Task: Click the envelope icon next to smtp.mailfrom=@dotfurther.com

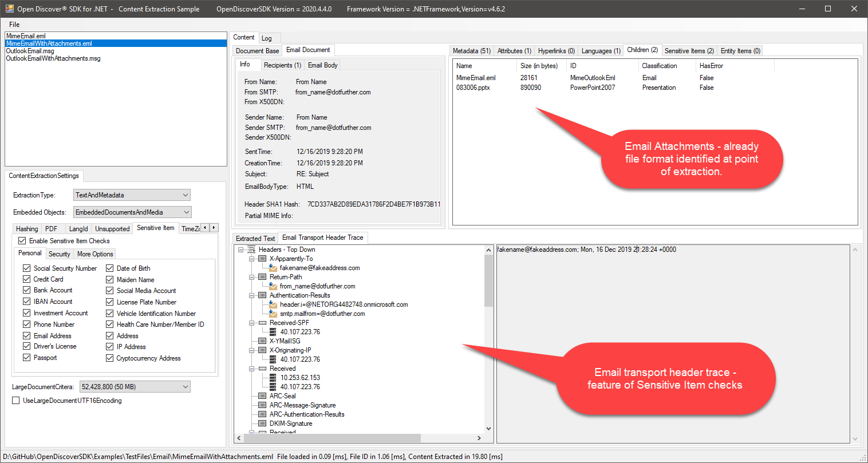Action: click(x=273, y=314)
